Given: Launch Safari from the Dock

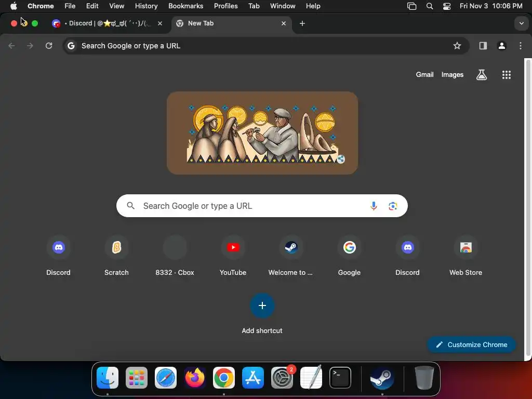Looking at the screenshot, I should (x=166, y=378).
